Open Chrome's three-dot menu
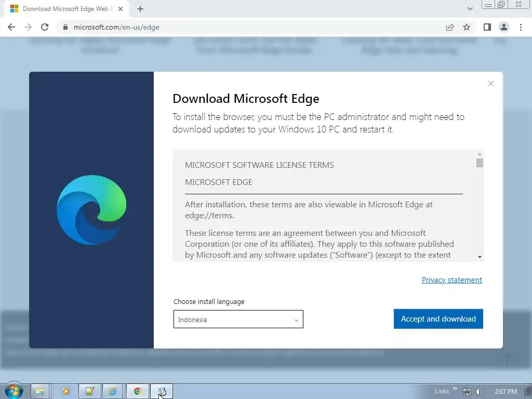The height and width of the screenshot is (399, 532). point(521,27)
